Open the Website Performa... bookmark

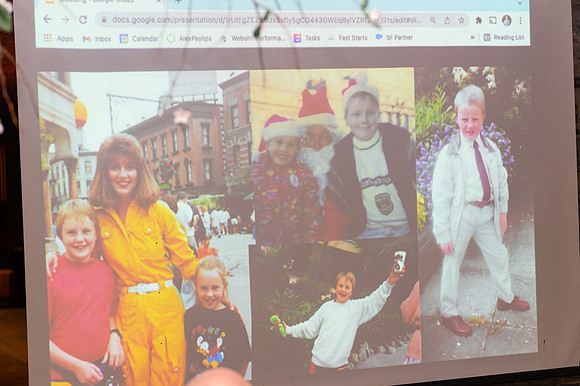click(x=253, y=38)
